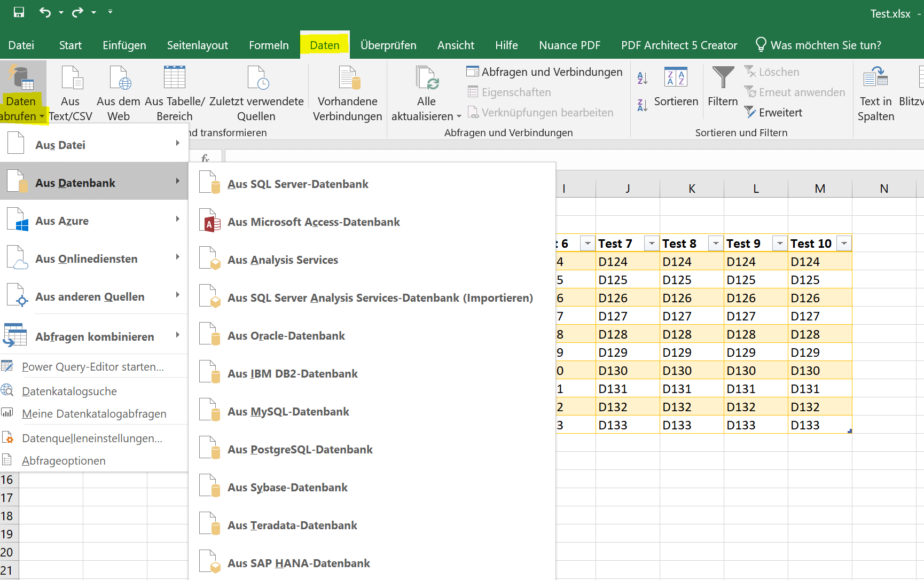Open the Seitenlayout tab
The height and width of the screenshot is (580, 924).
(x=198, y=45)
